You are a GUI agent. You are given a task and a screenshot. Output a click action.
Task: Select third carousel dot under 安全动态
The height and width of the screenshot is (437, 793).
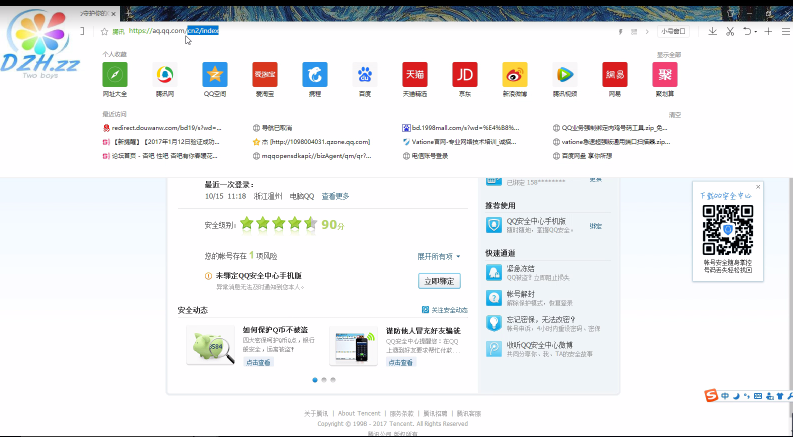pyautogui.click(x=333, y=380)
